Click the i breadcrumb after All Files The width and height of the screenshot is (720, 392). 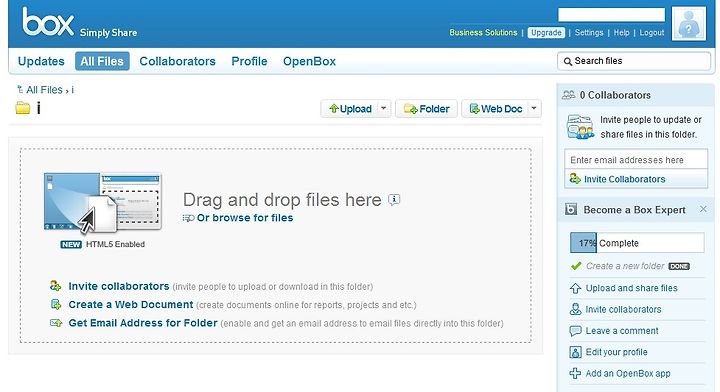click(72, 90)
